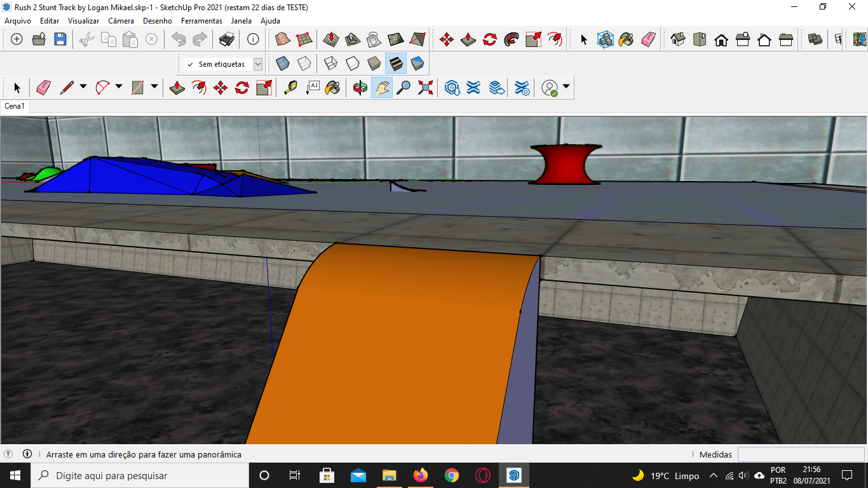The width and height of the screenshot is (868, 488).
Task: Enable the Wireframe face style
Action: coord(330,64)
